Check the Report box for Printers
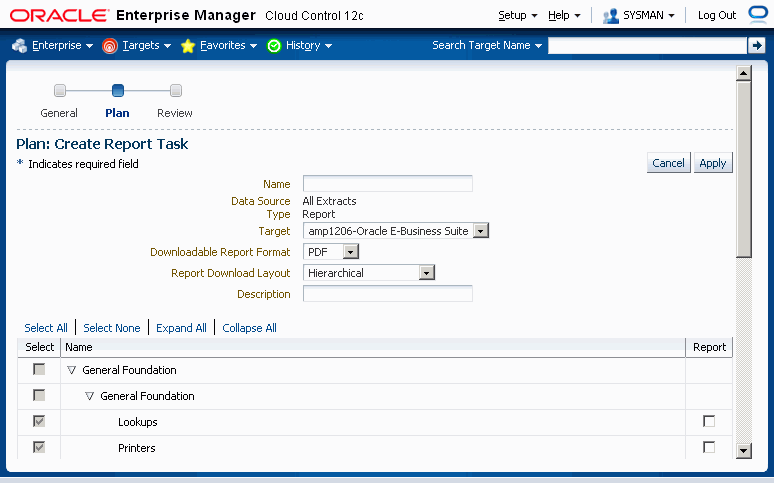 709,447
